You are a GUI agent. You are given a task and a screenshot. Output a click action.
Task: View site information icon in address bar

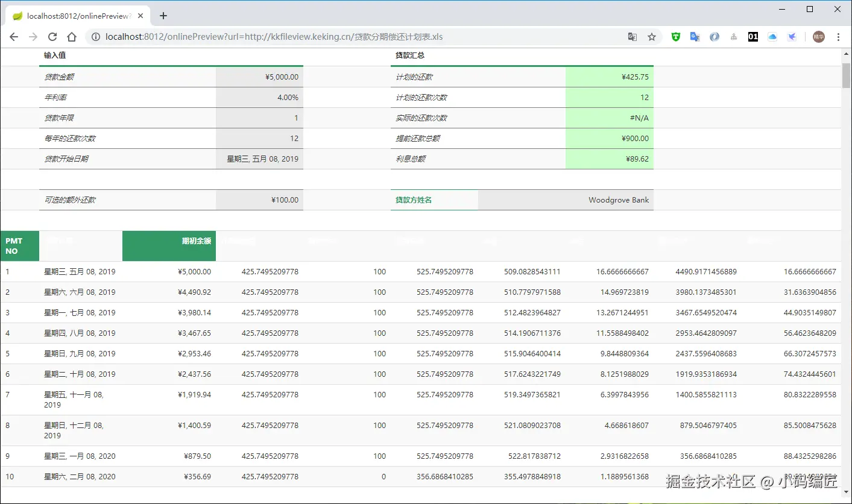point(96,37)
